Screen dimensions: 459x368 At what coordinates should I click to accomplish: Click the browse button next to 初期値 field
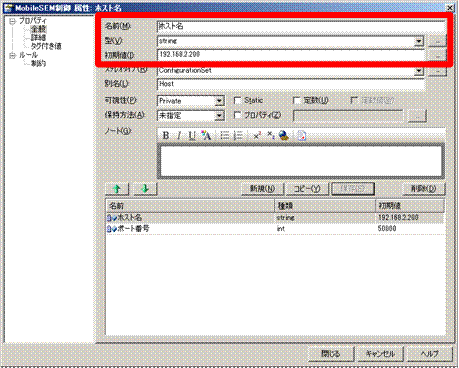437,55
